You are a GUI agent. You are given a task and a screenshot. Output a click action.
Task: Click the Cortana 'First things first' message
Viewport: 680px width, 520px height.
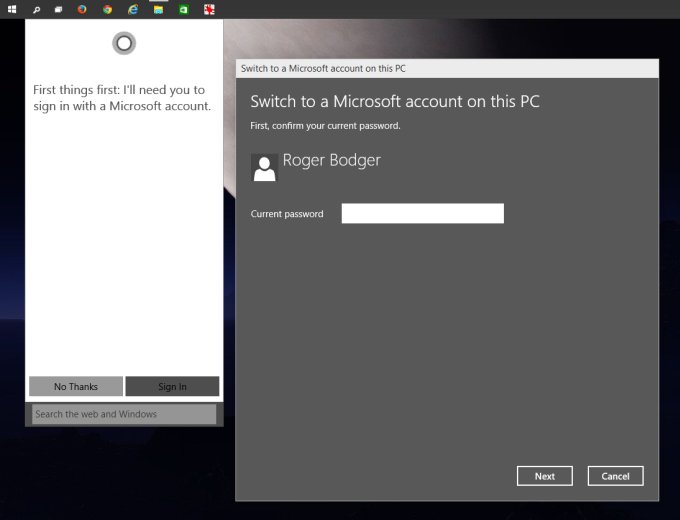click(122, 98)
